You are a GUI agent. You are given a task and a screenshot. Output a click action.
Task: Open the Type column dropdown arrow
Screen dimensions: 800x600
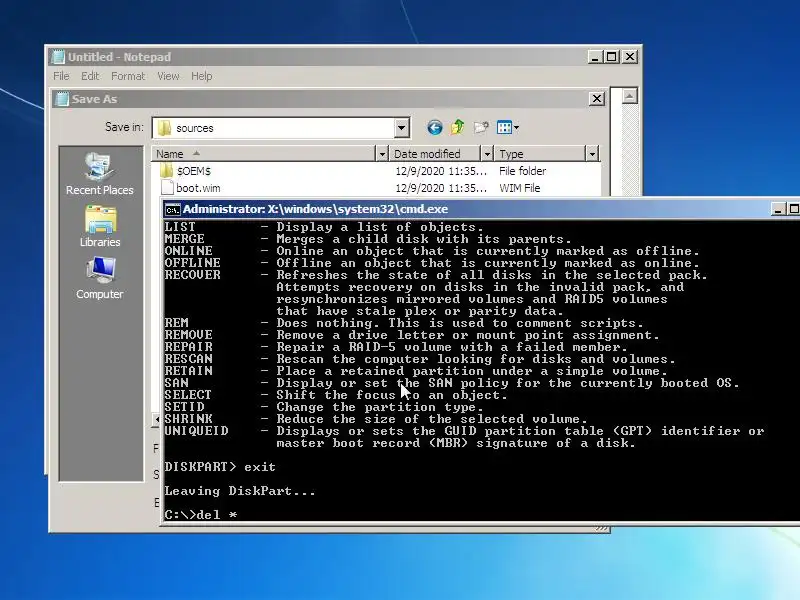tap(592, 154)
